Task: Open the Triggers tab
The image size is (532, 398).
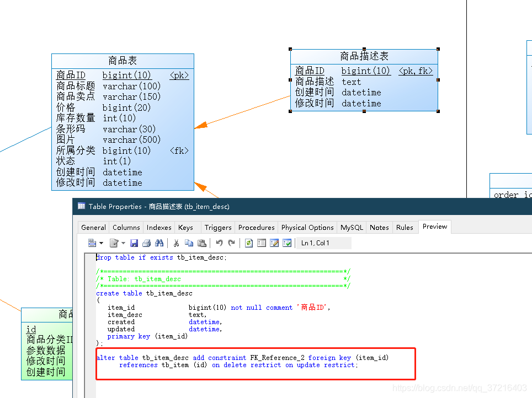Action: point(218,228)
